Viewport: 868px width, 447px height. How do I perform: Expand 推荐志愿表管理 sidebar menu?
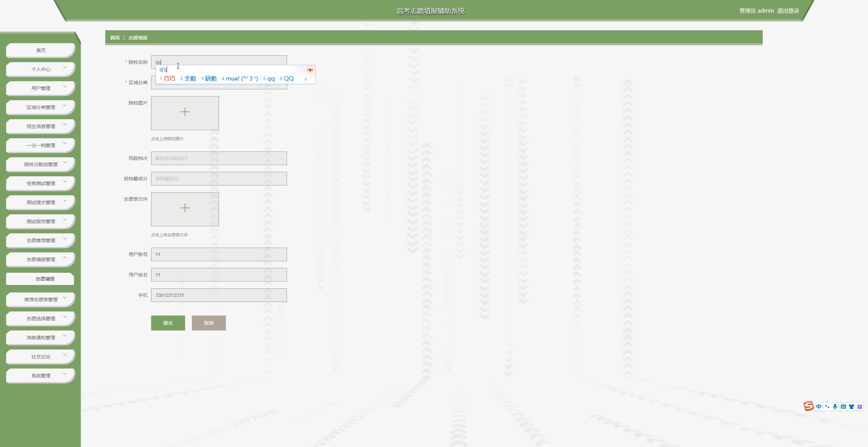tap(40, 300)
